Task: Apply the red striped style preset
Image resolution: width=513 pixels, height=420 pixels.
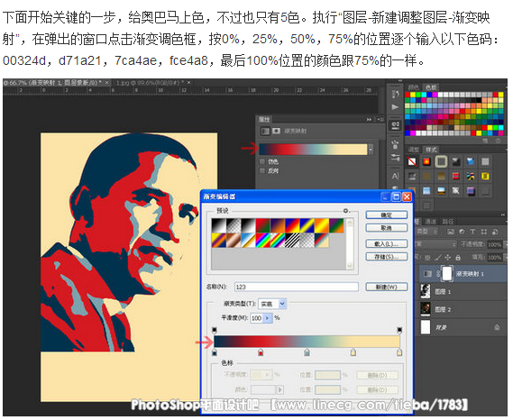Action: coord(455,177)
